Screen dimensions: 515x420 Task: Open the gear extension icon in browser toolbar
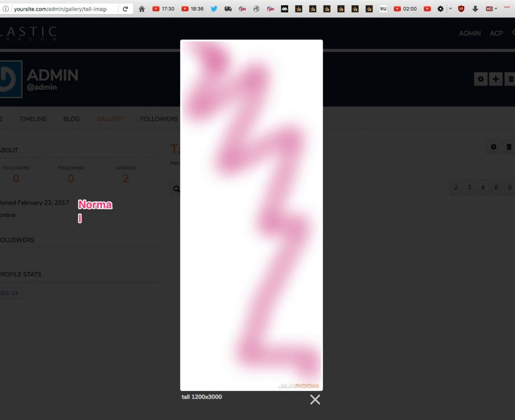441,9
